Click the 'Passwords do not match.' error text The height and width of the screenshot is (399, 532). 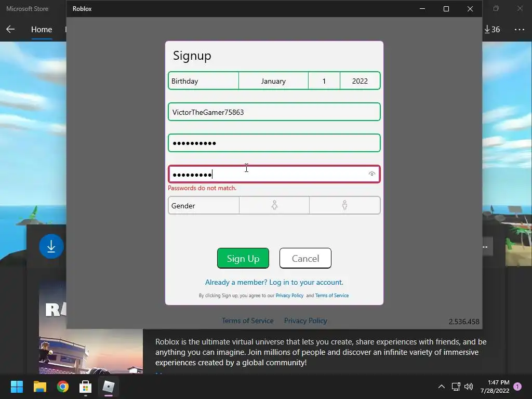[202, 188]
